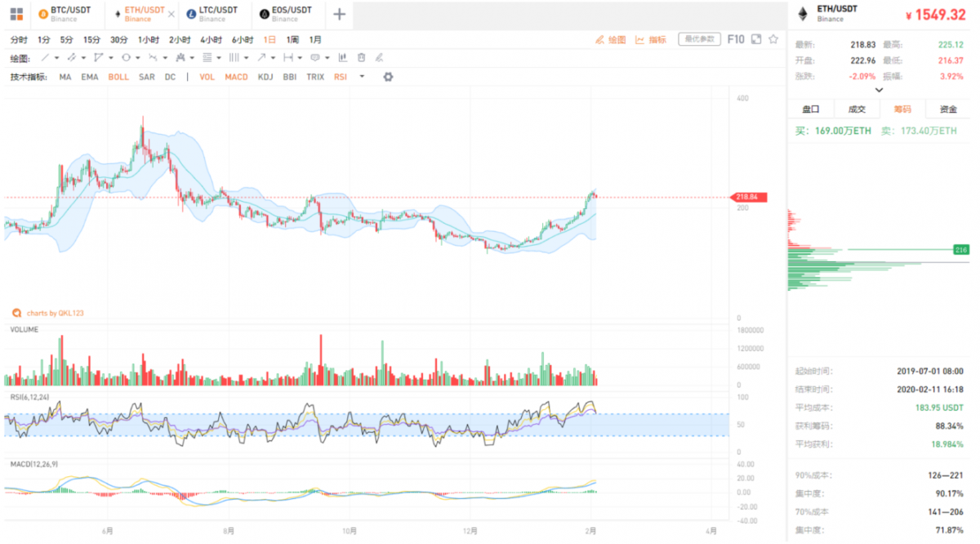Toggle the VOL indicator off
The image size is (980, 544).
tap(207, 77)
